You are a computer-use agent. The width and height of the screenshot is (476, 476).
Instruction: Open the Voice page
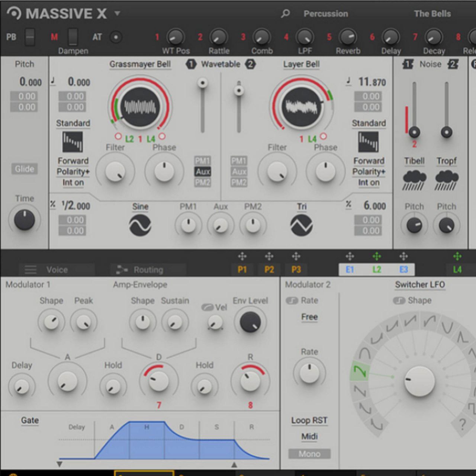point(57,270)
